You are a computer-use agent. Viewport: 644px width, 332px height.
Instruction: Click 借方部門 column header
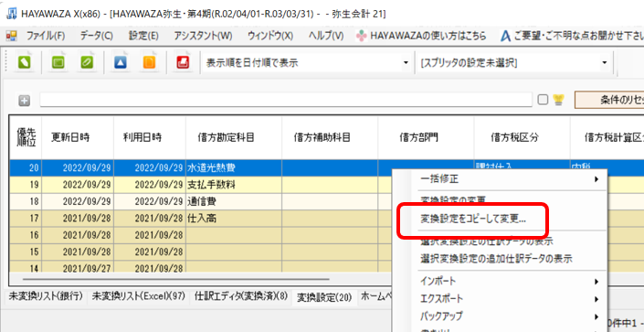426,137
